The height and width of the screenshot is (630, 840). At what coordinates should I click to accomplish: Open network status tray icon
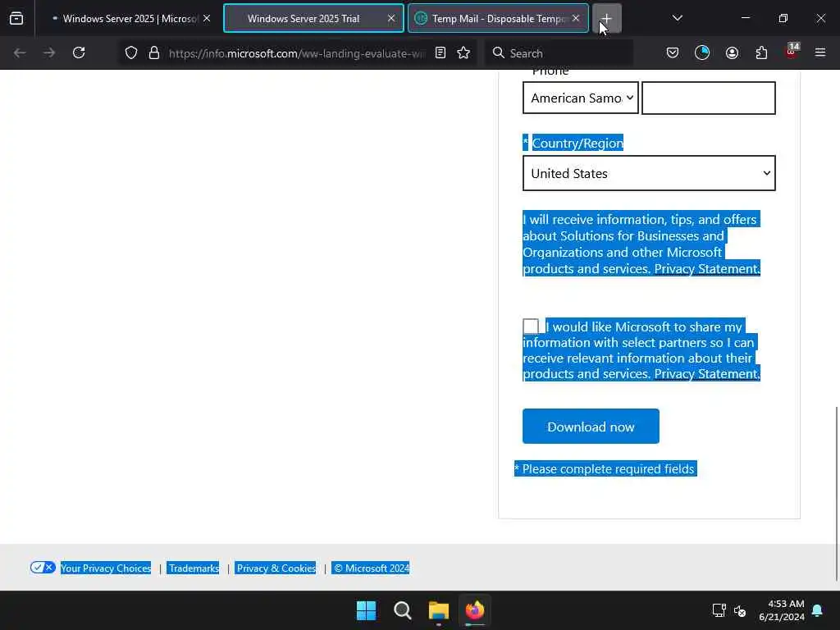[x=719, y=610]
